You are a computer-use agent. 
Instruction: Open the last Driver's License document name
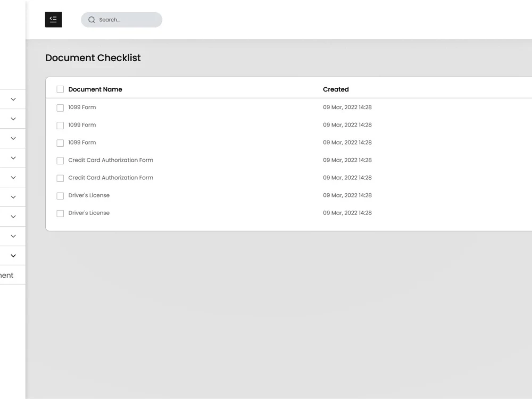click(89, 213)
